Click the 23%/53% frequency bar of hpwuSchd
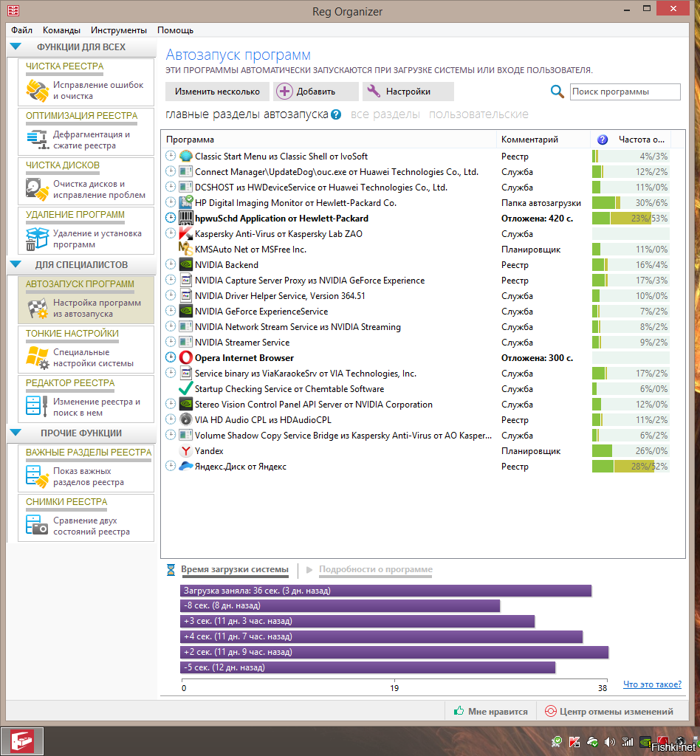 (x=631, y=219)
